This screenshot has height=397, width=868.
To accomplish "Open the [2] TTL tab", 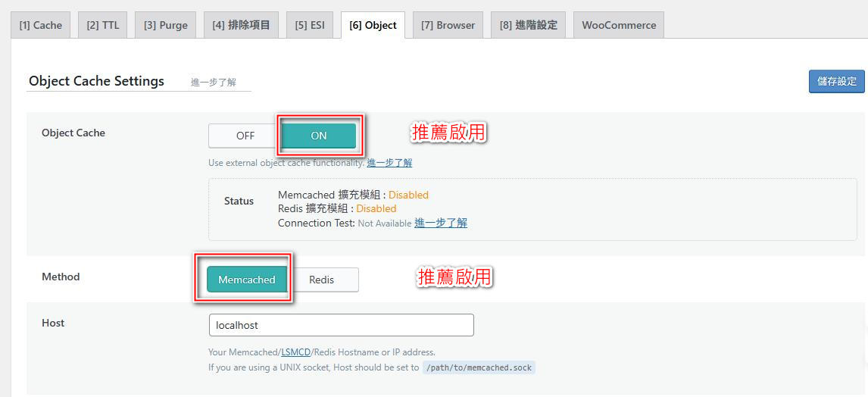I will [x=102, y=25].
